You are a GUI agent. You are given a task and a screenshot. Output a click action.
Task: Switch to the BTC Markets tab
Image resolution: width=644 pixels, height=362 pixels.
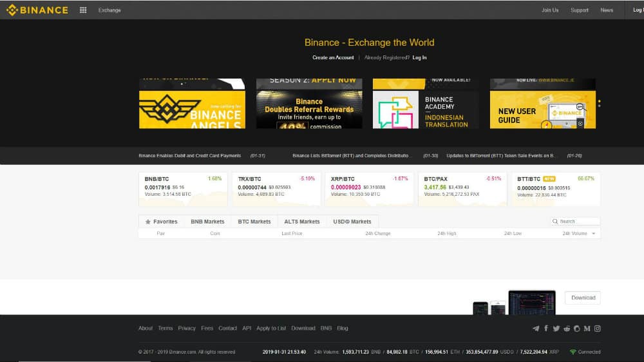tap(254, 222)
